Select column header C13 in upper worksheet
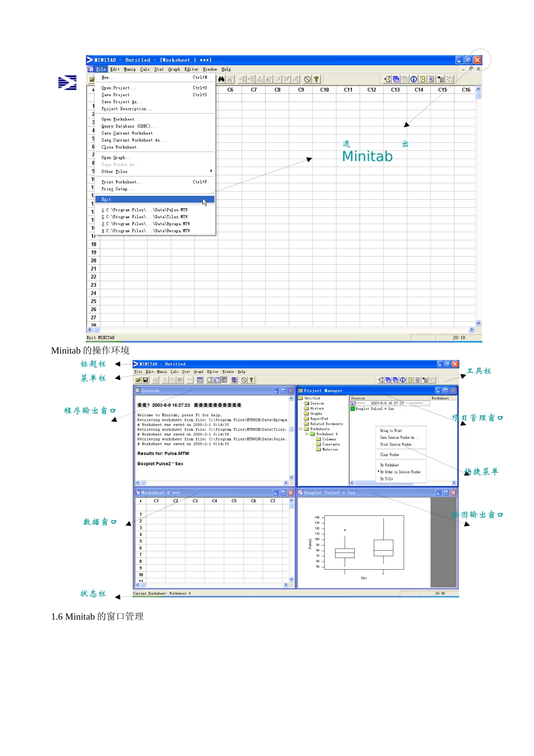This screenshot has width=534, height=756. 395,89
